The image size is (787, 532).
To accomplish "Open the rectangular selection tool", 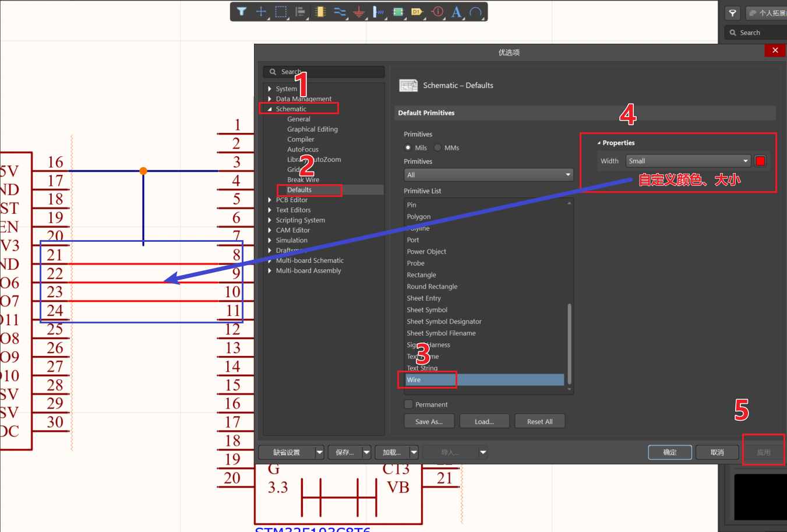I will (x=281, y=12).
